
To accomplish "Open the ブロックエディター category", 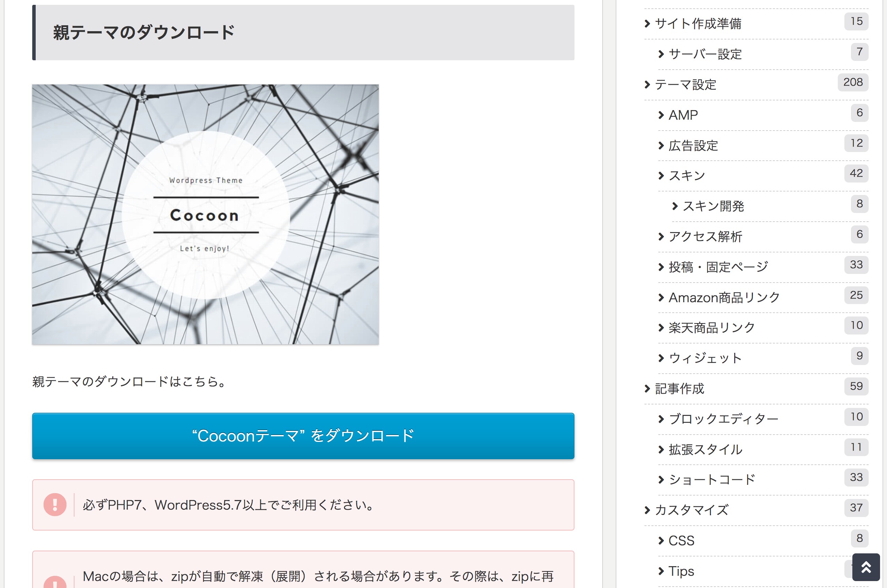I will (x=723, y=419).
